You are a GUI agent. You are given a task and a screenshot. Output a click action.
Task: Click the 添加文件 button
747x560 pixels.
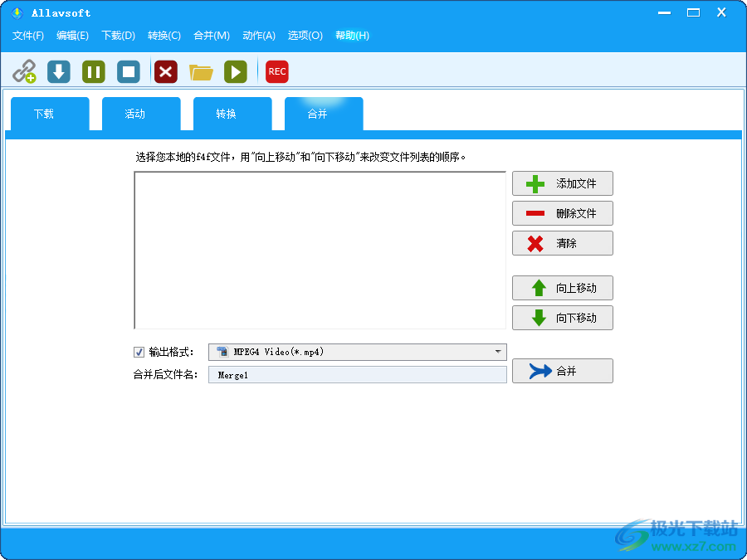pos(563,183)
